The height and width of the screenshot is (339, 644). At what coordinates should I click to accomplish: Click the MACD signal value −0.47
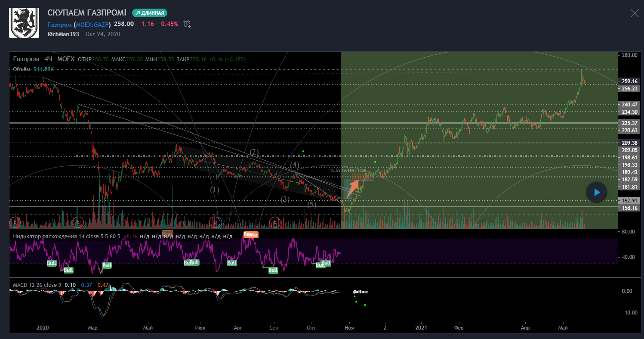pyautogui.click(x=102, y=285)
